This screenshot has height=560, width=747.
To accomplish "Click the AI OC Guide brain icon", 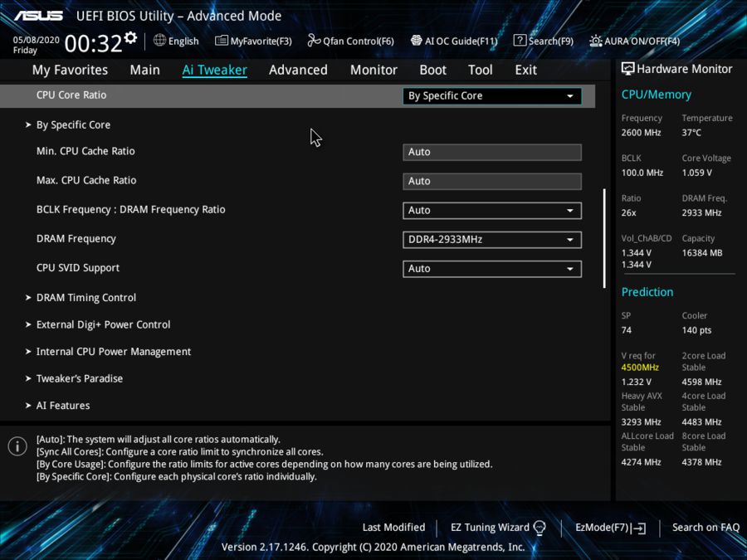I will tap(417, 41).
